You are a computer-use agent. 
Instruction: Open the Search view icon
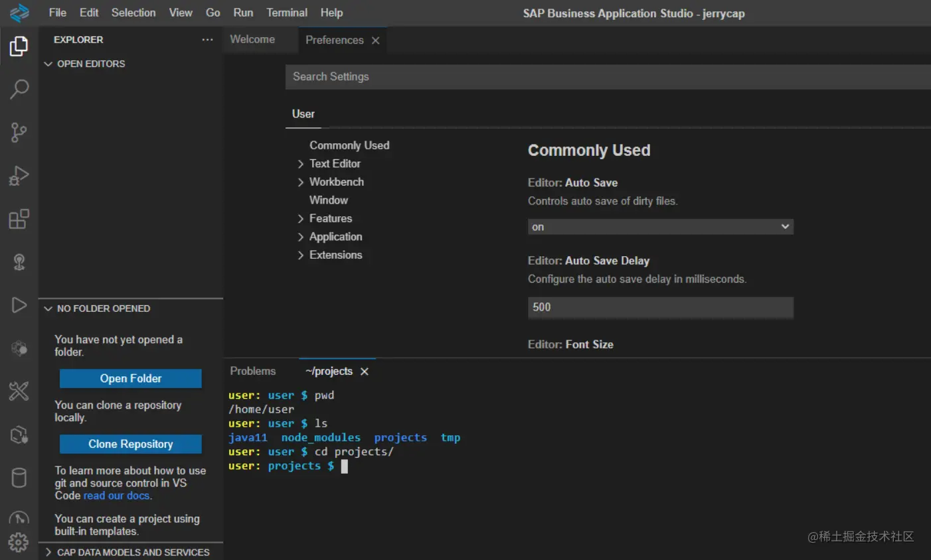pyautogui.click(x=19, y=89)
